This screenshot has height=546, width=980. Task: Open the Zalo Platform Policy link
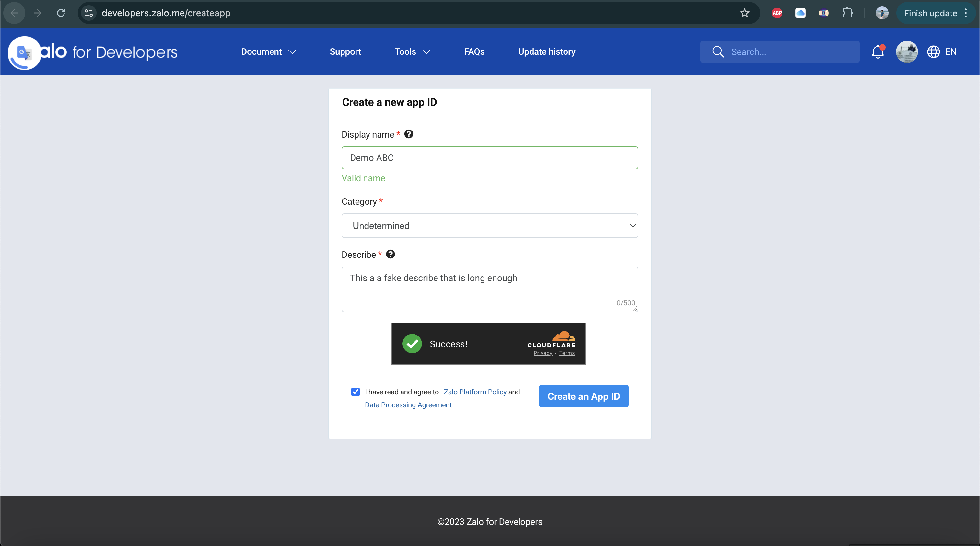pyautogui.click(x=475, y=392)
